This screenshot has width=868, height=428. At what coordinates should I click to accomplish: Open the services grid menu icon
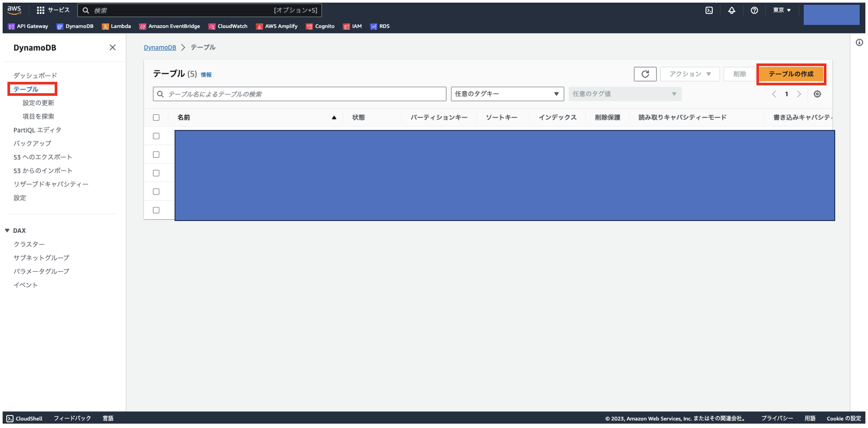41,10
